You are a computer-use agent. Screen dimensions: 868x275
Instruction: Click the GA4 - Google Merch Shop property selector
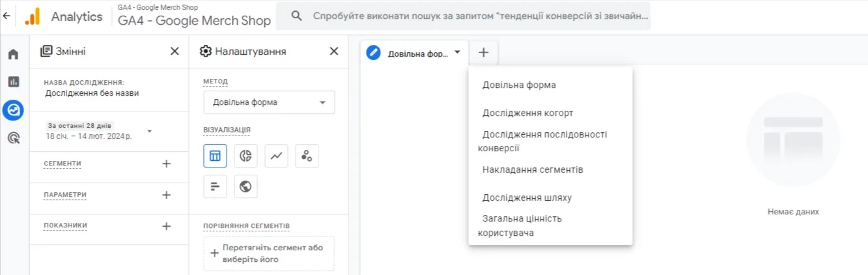pos(194,16)
